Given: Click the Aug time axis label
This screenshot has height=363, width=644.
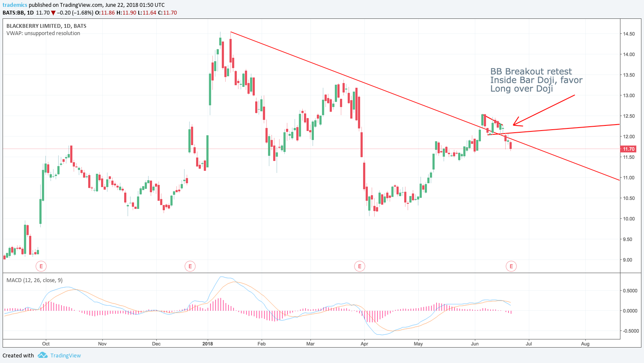Looking at the screenshot, I should point(585,344).
